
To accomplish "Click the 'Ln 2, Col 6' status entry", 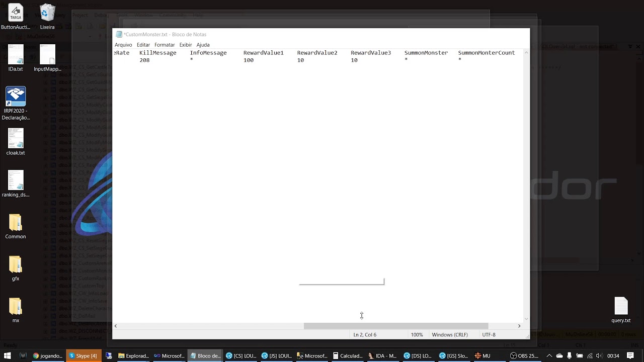I will (x=365, y=335).
